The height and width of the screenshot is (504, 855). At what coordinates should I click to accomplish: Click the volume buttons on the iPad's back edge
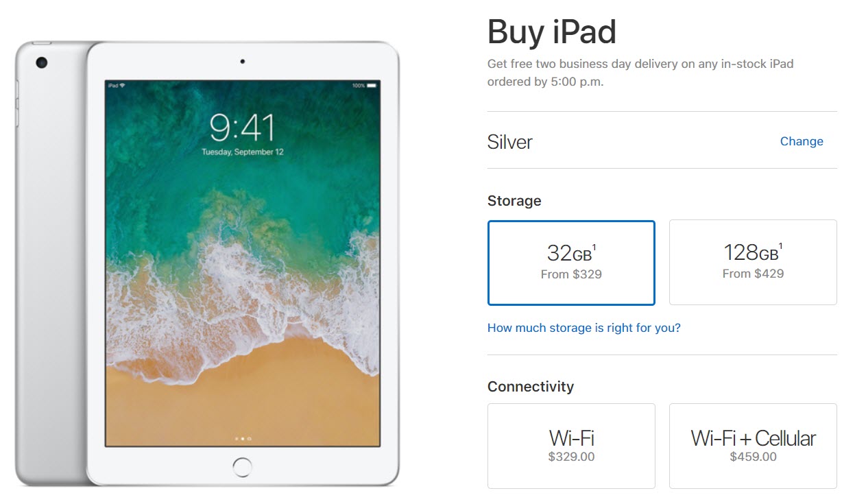coord(17,103)
